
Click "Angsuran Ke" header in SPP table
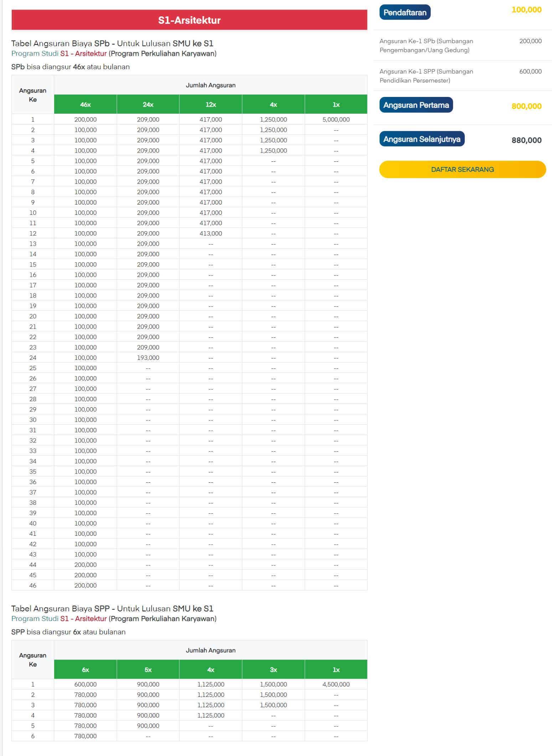coord(33,660)
